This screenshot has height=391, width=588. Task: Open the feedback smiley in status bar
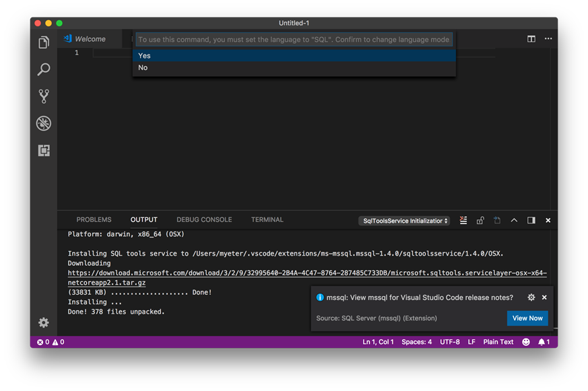tap(526, 342)
